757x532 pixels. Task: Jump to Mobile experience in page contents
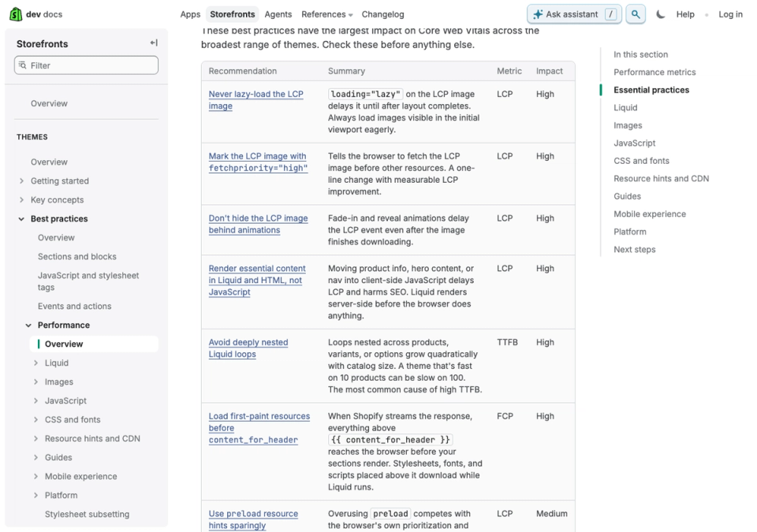(x=649, y=214)
